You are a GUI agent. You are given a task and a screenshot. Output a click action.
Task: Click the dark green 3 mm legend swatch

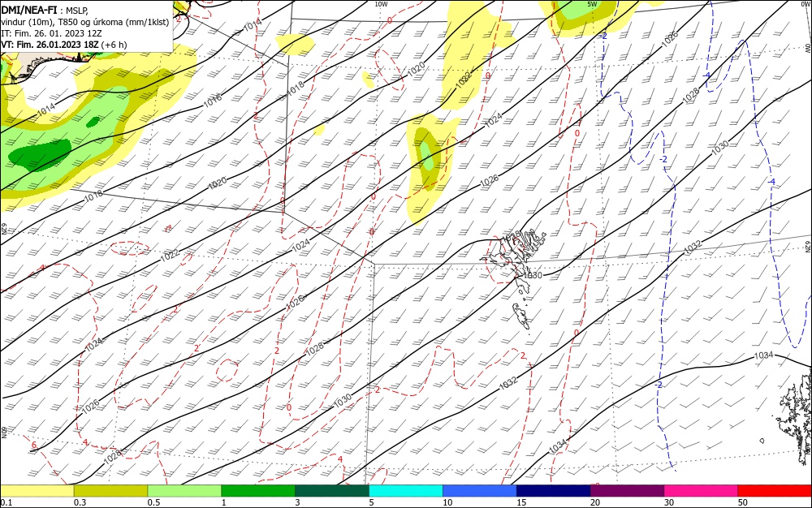pyautogui.click(x=332, y=491)
